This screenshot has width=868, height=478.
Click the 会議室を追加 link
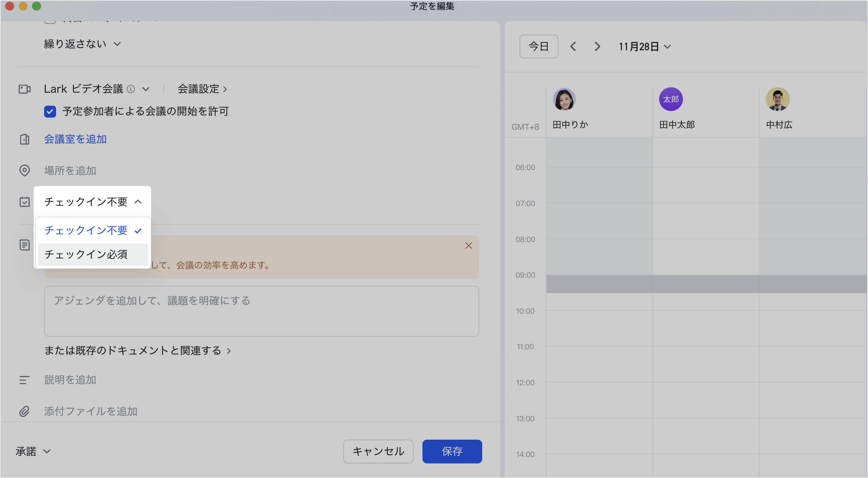point(75,139)
